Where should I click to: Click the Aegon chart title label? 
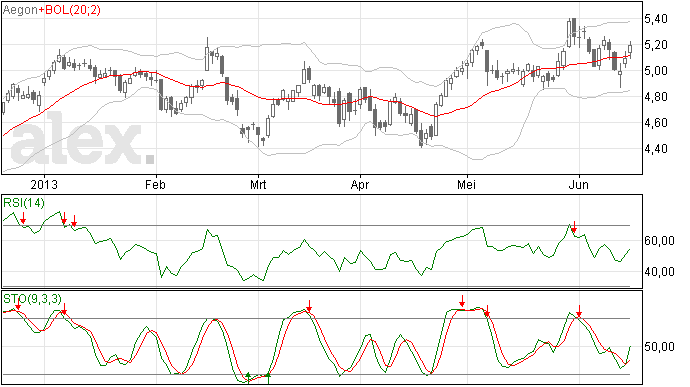click(x=20, y=10)
